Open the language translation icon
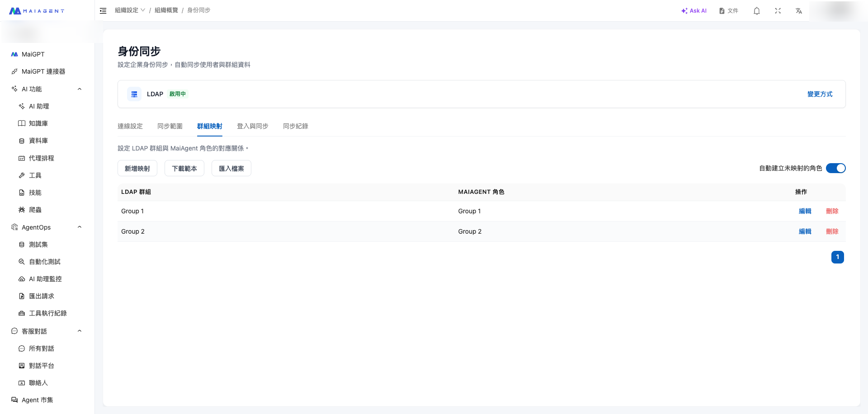Viewport: 868px width, 414px height. (x=799, y=11)
